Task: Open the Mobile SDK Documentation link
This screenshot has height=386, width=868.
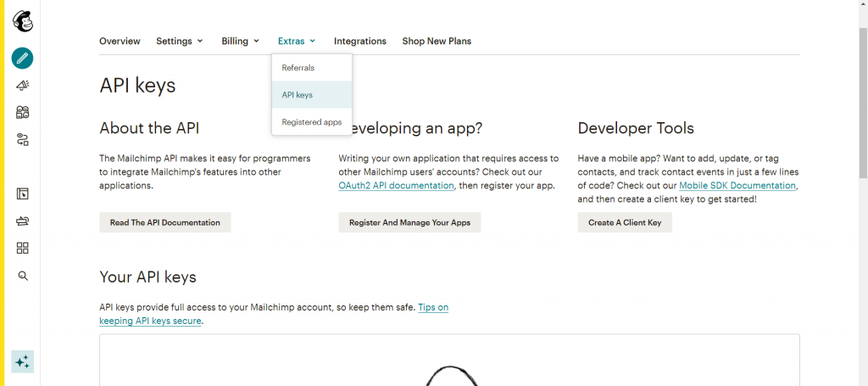Action: click(x=737, y=186)
